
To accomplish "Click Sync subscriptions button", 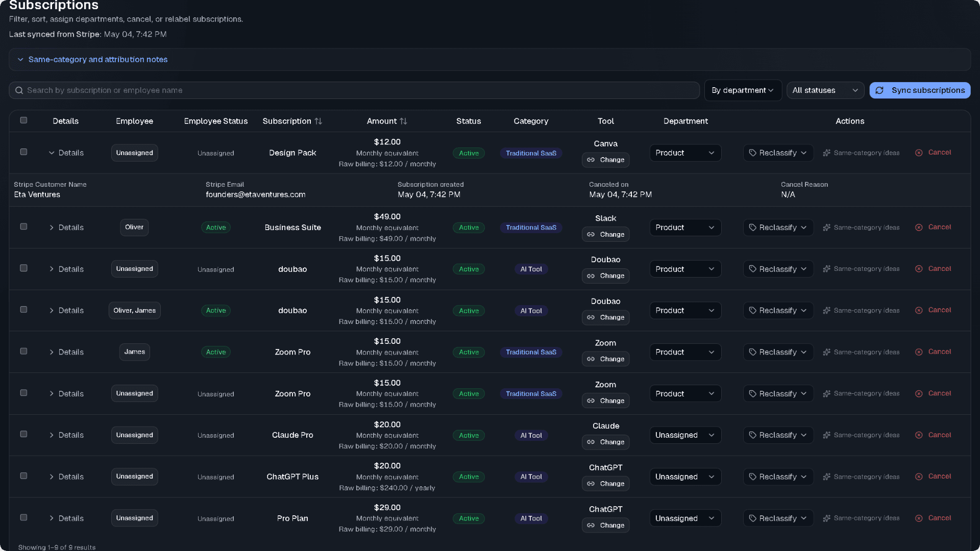I will pos(920,90).
